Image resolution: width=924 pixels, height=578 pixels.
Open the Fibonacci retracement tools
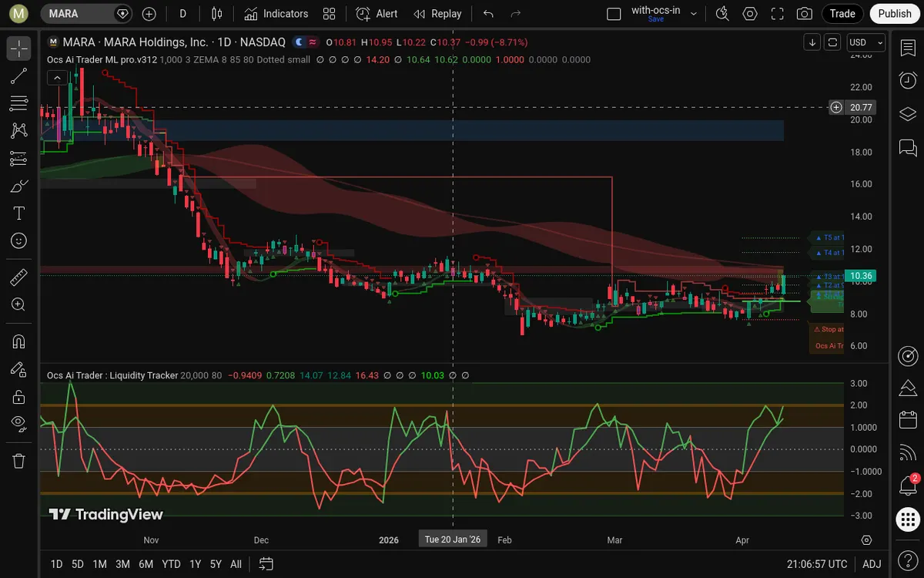click(19, 103)
